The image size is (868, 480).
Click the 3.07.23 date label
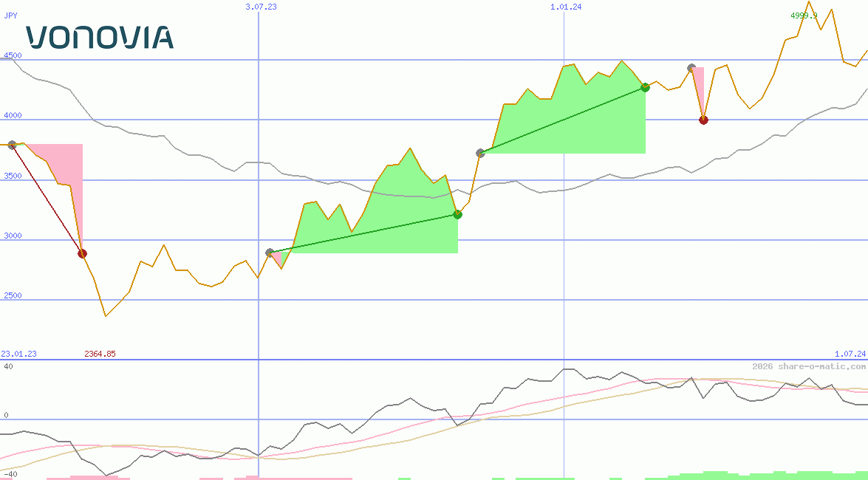tap(261, 7)
